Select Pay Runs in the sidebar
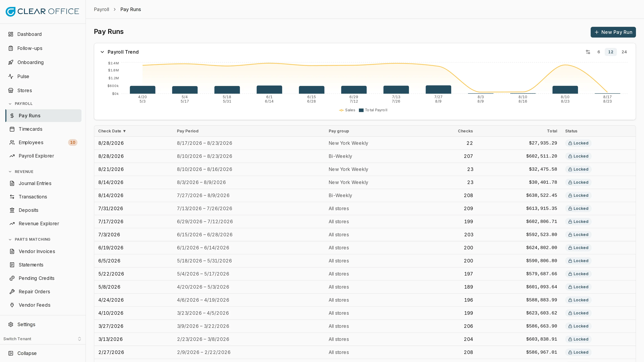 (x=43, y=116)
